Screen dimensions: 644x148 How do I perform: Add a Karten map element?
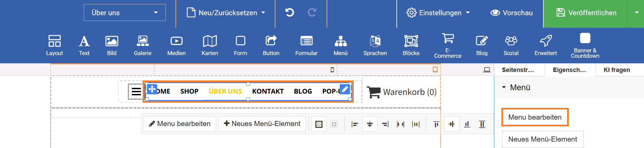tap(210, 45)
